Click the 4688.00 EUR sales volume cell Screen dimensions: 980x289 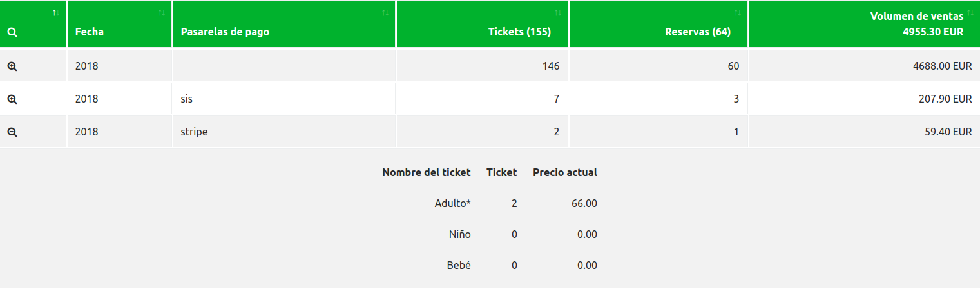pos(864,66)
